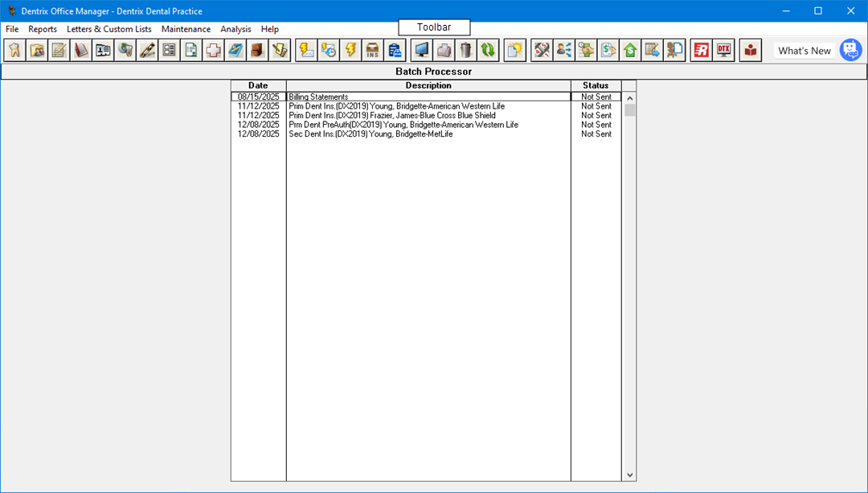Open the File menu
Image resolution: width=868 pixels, height=493 pixels.
click(x=12, y=29)
